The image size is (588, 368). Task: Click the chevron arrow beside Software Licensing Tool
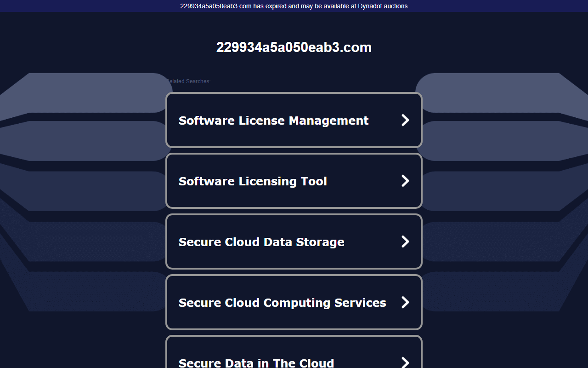coord(405,181)
